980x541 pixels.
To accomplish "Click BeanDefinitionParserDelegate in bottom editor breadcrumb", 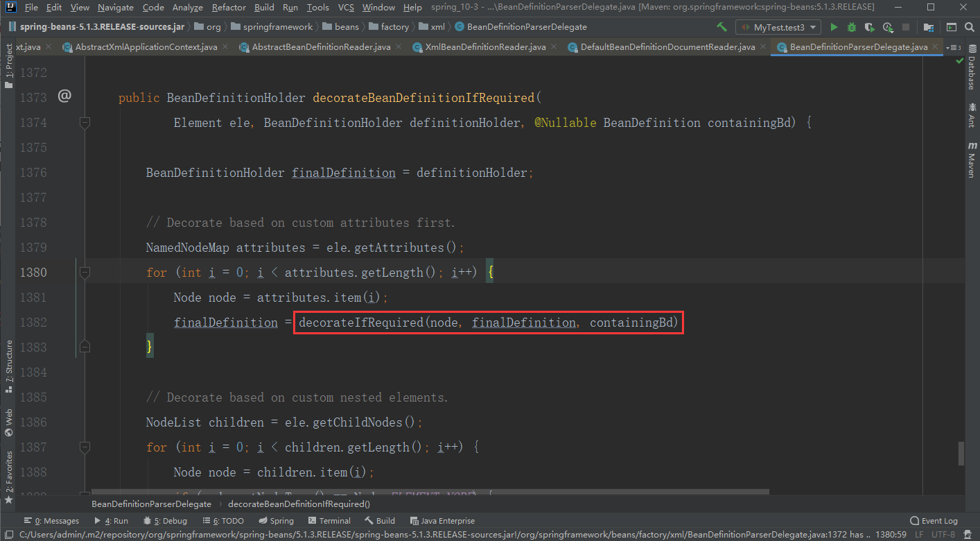I will coord(151,504).
